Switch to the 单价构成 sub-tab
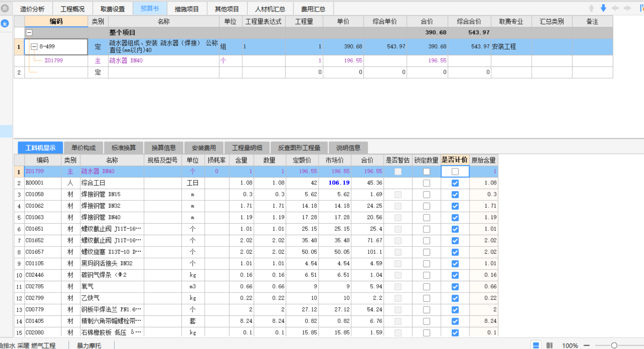 point(83,148)
